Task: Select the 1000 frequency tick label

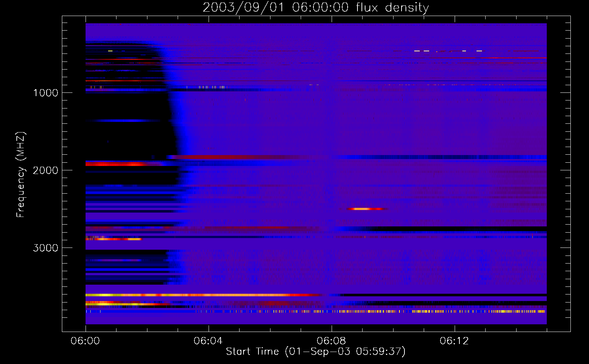Action: (x=46, y=93)
